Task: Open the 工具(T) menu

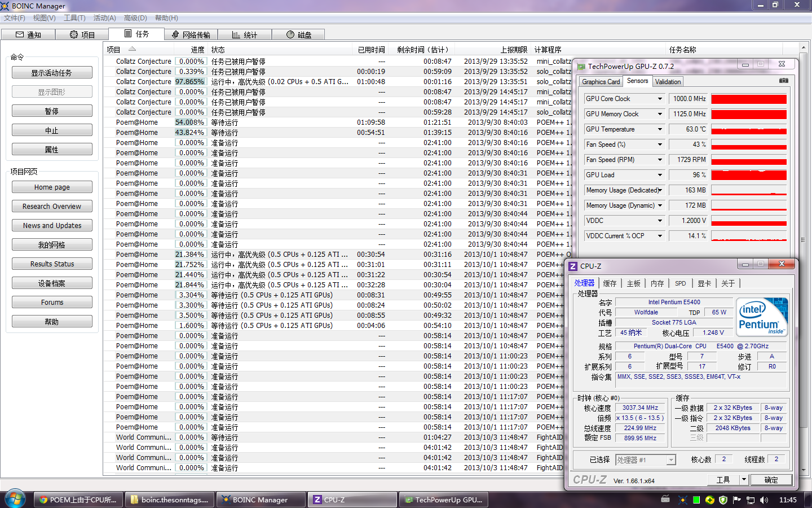Action: 74,18
